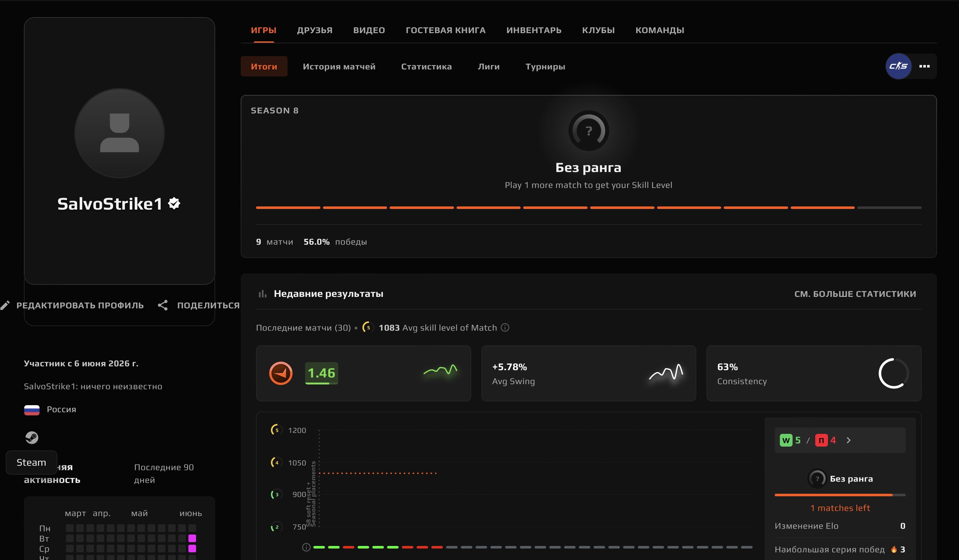Open История матчей sub-tab

click(339, 67)
